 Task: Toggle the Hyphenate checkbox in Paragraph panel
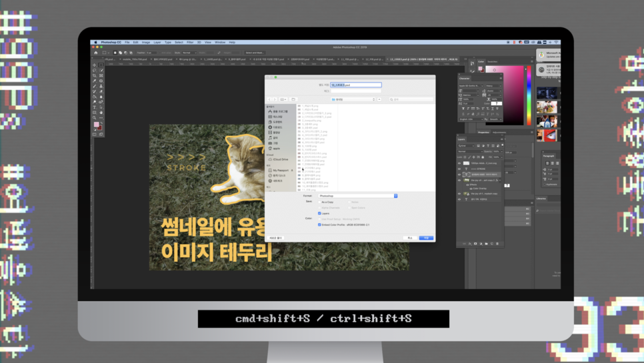545,184
